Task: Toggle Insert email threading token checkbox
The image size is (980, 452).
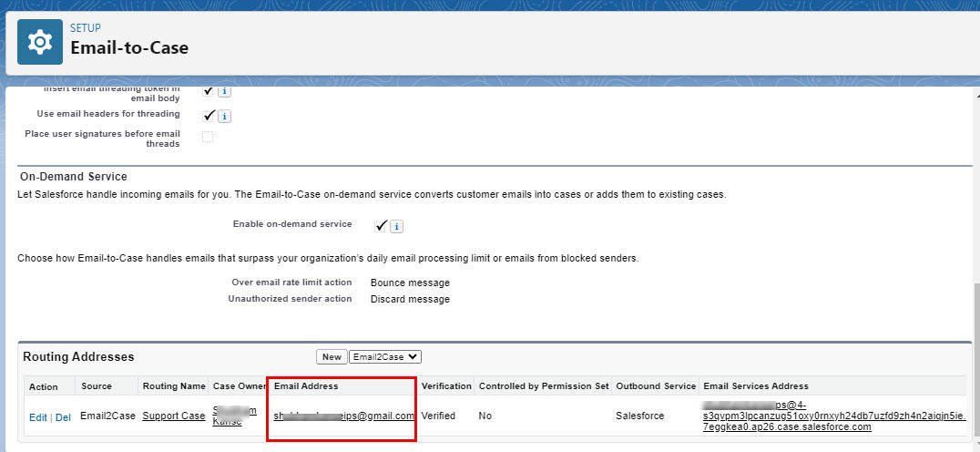Action: [x=209, y=91]
